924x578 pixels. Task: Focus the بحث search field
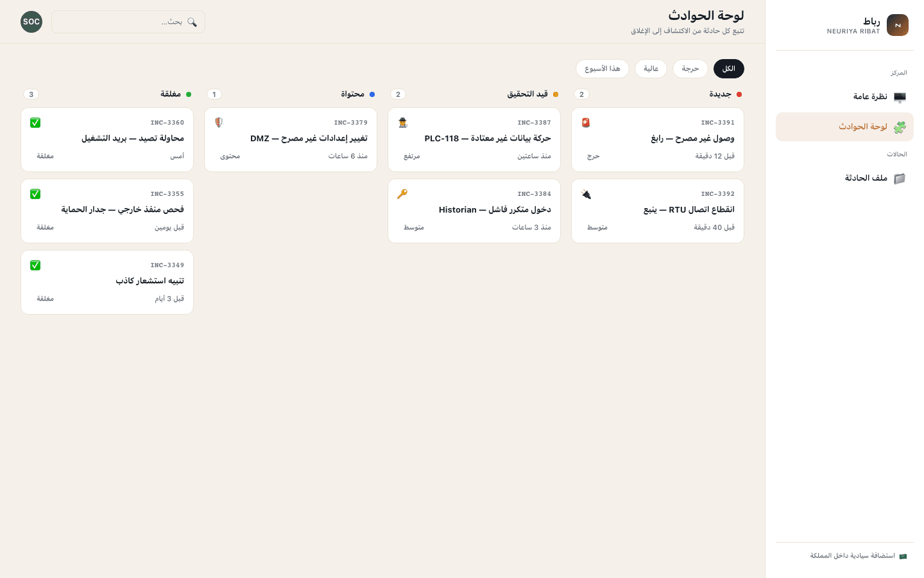(128, 22)
